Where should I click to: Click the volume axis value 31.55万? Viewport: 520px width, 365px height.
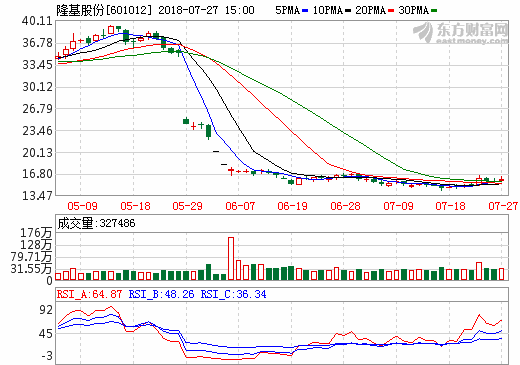point(32,268)
